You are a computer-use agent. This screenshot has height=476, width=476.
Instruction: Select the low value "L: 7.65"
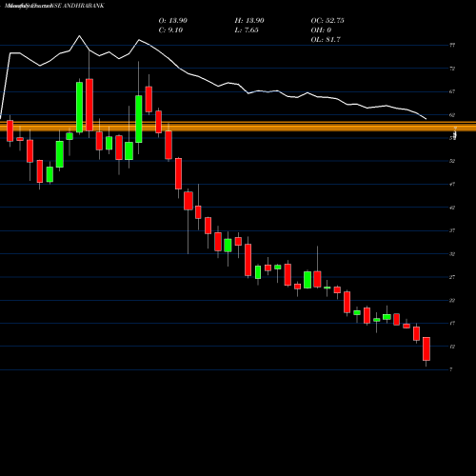(247, 30)
